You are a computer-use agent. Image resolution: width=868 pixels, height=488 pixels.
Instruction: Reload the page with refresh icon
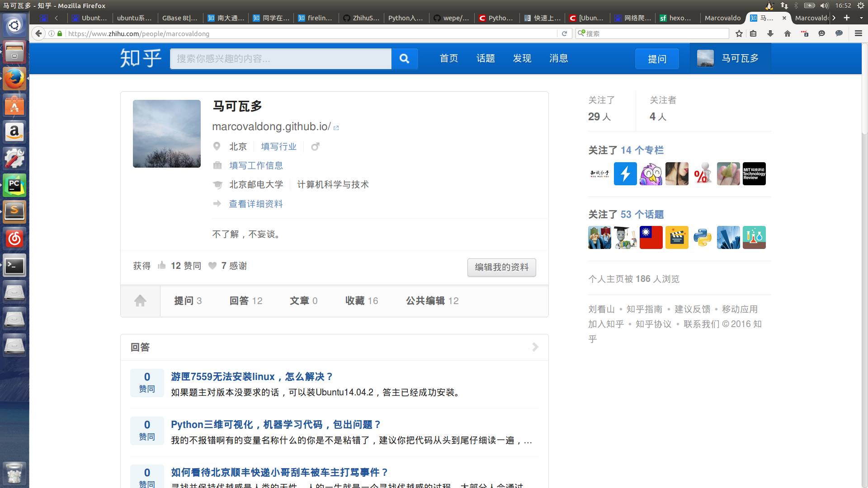coord(564,33)
